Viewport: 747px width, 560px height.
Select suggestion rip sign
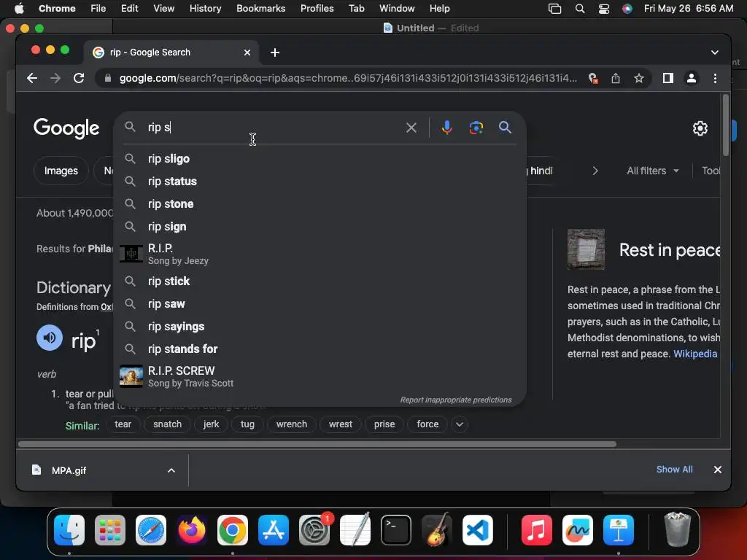[320, 227]
